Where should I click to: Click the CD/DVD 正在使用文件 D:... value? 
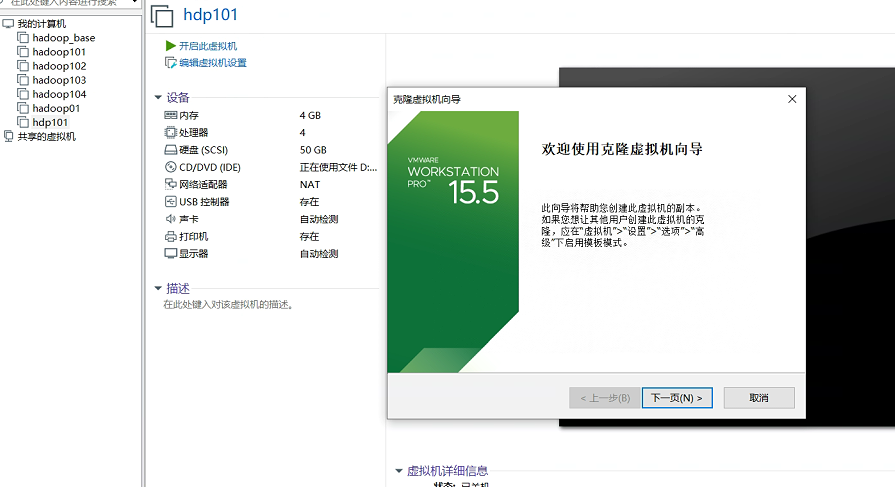pos(338,167)
